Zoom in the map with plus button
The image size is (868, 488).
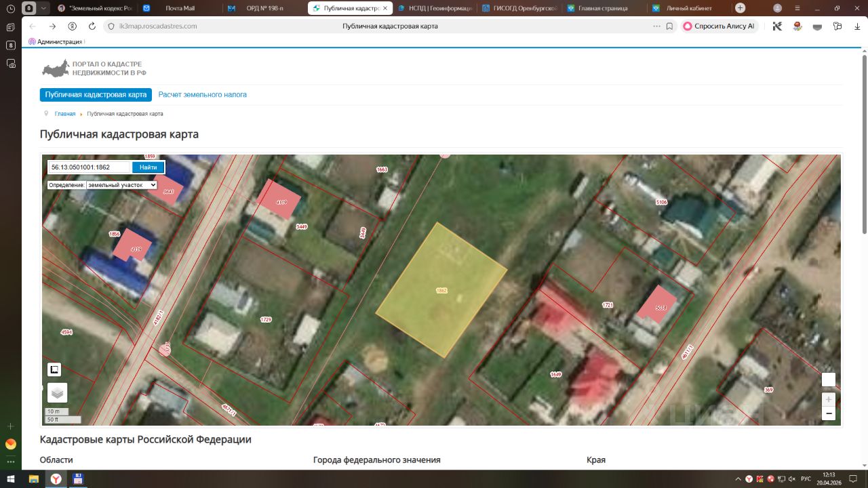(828, 399)
